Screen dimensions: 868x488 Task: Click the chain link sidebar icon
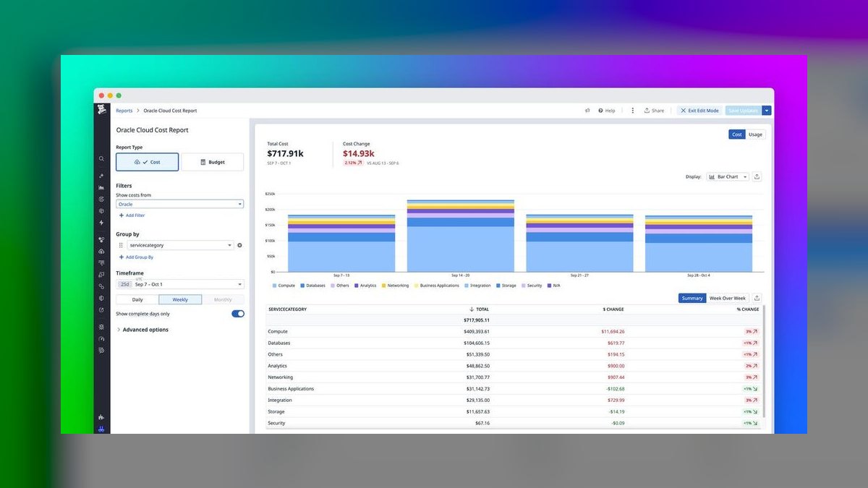point(101,286)
